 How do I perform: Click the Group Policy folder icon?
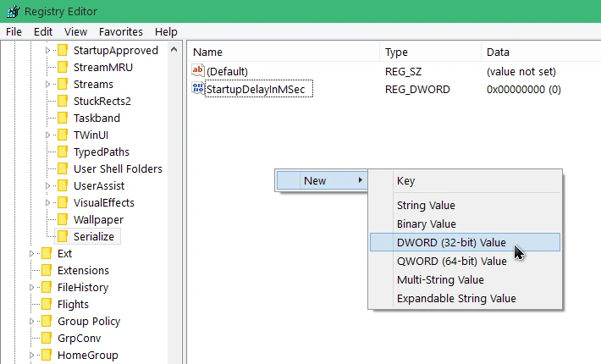point(47,321)
